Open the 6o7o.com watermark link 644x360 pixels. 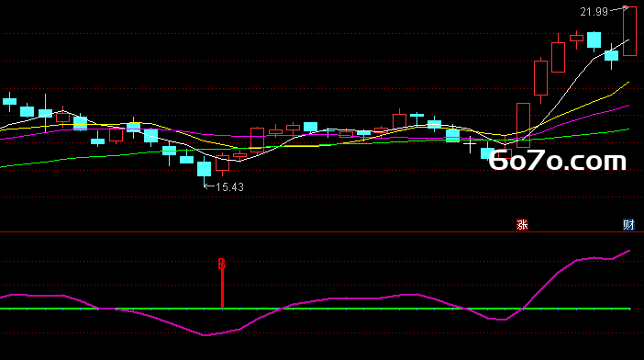click(x=558, y=161)
